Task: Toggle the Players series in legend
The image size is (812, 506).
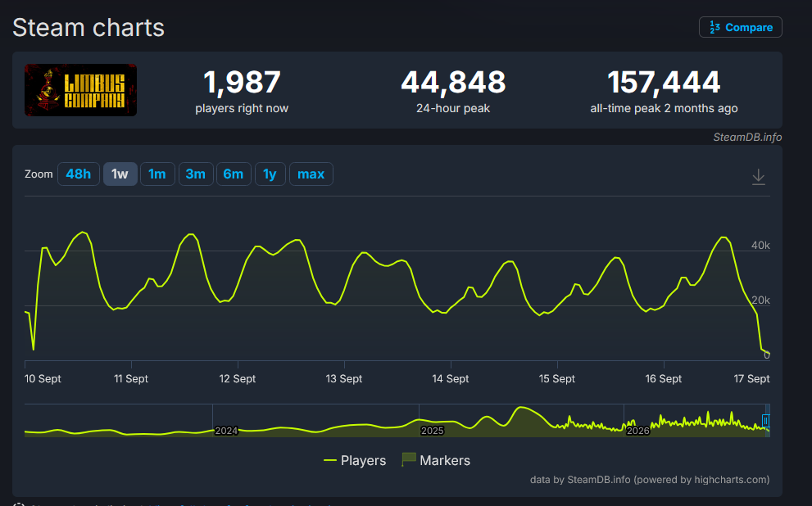Action: (x=355, y=460)
